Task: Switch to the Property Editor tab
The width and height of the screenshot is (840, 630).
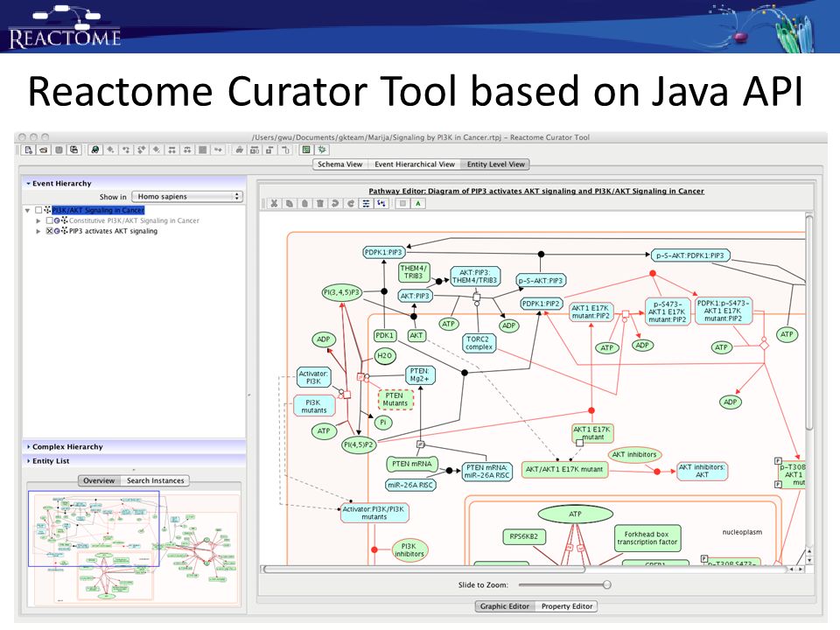Action: tap(567, 606)
